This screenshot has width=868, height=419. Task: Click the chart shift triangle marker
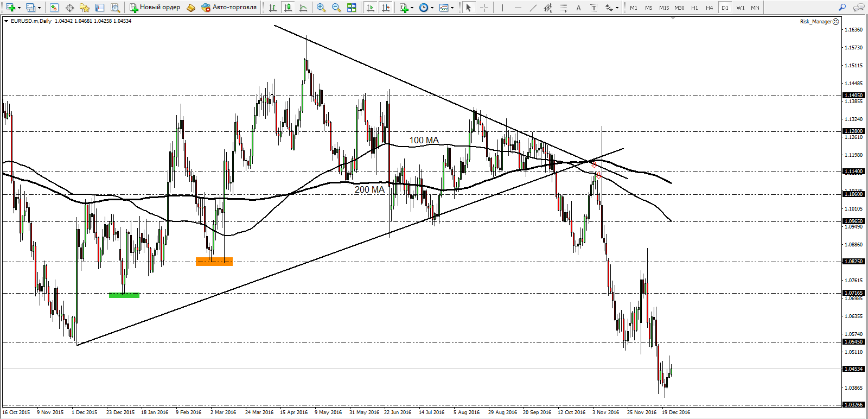673,18
